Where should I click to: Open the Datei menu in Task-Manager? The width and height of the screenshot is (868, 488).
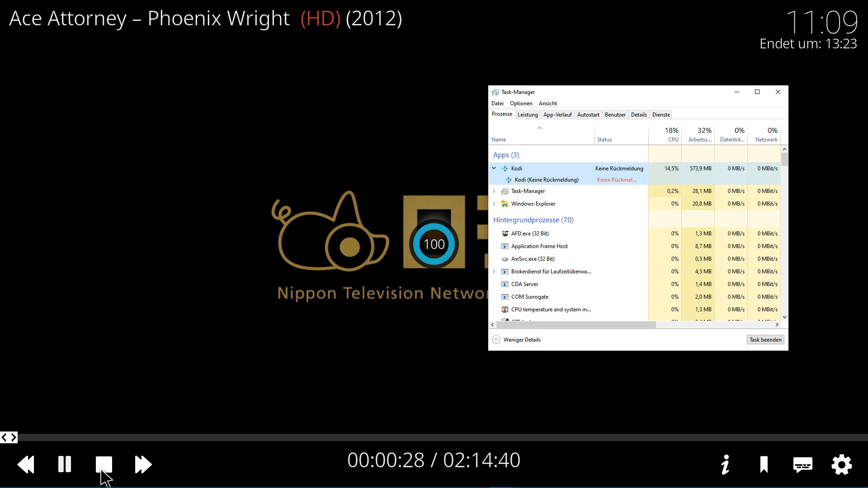point(497,103)
